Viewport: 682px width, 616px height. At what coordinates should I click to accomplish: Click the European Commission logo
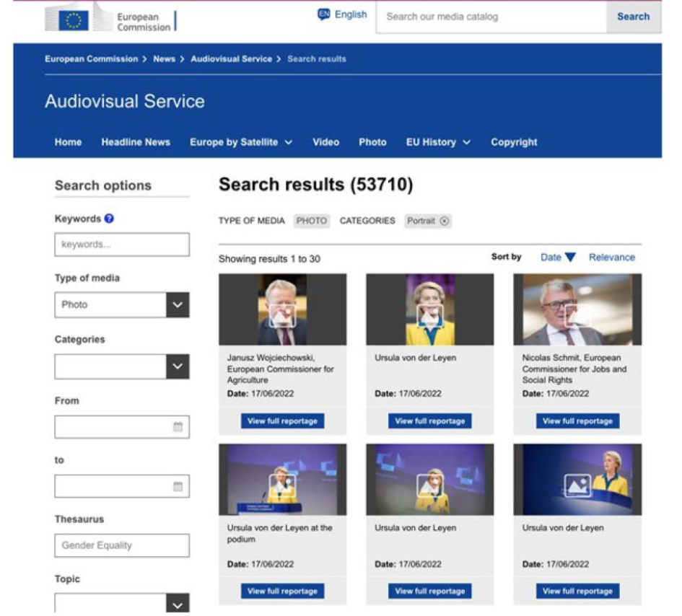click(x=110, y=18)
